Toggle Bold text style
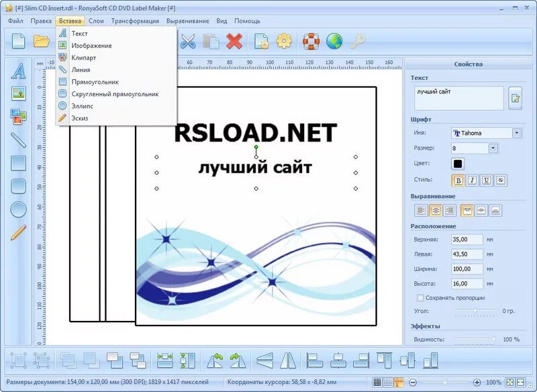 click(x=458, y=181)
